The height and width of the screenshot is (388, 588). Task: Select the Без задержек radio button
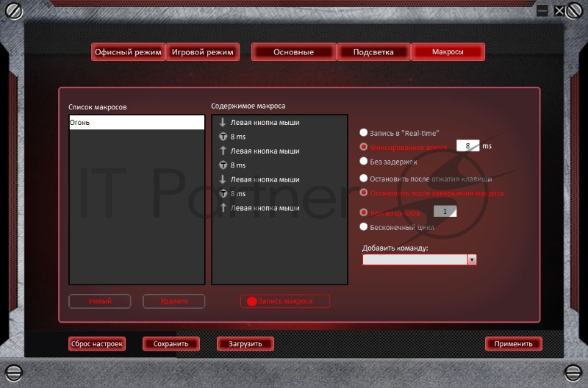[x=363, y=161]
